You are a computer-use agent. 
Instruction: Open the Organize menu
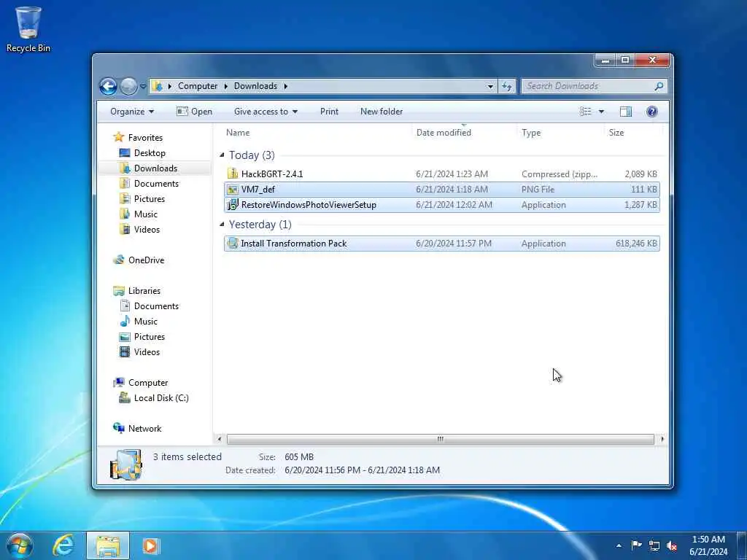coord(132,112)
